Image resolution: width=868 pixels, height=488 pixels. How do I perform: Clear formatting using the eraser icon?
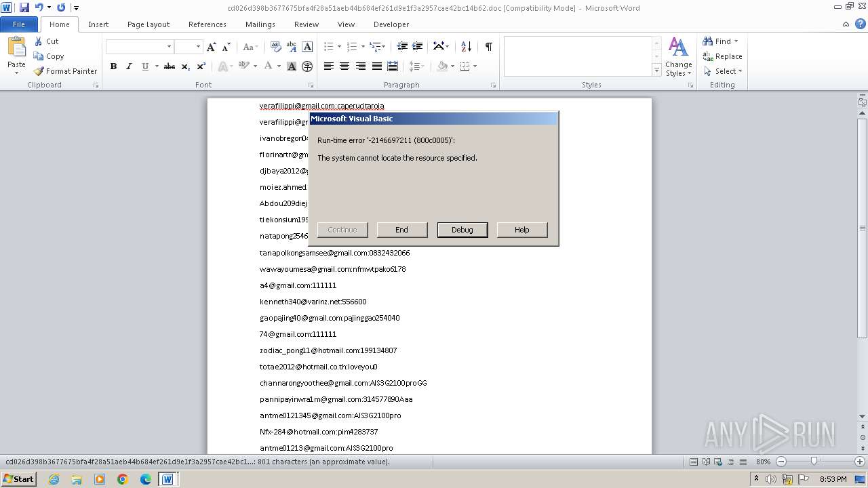[276, 47]
